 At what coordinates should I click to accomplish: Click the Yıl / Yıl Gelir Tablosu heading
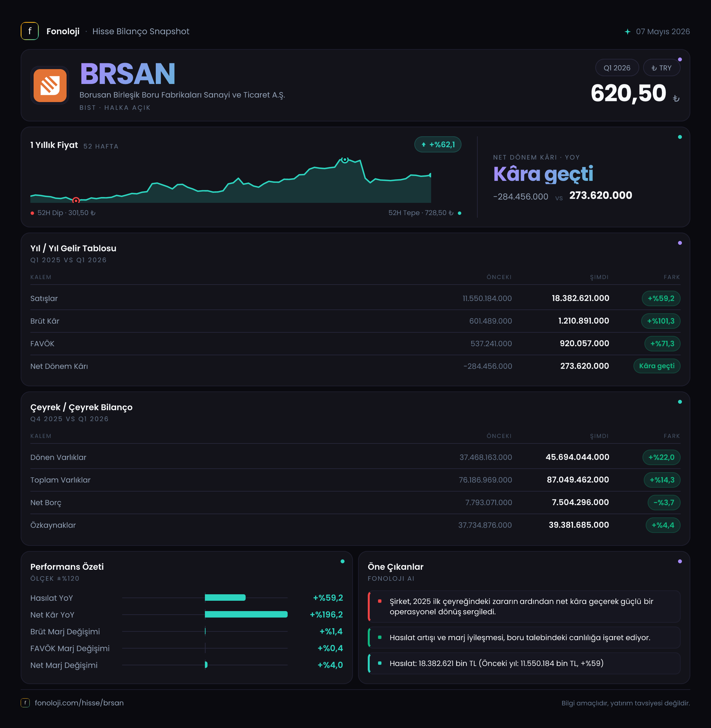pos(73,248)
